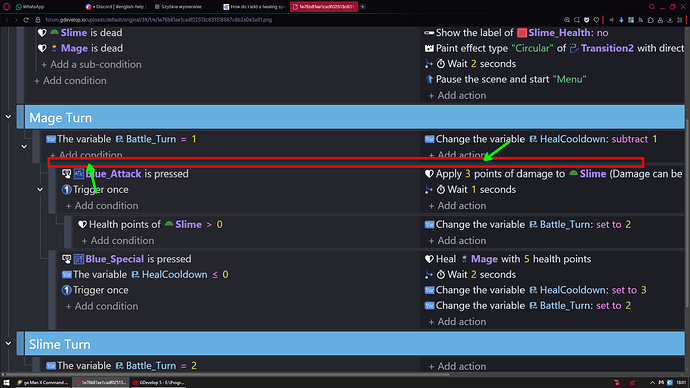Click Add condition under Health points of Slime
This screenshot has width=690, height=388.
tap(118, 241)
